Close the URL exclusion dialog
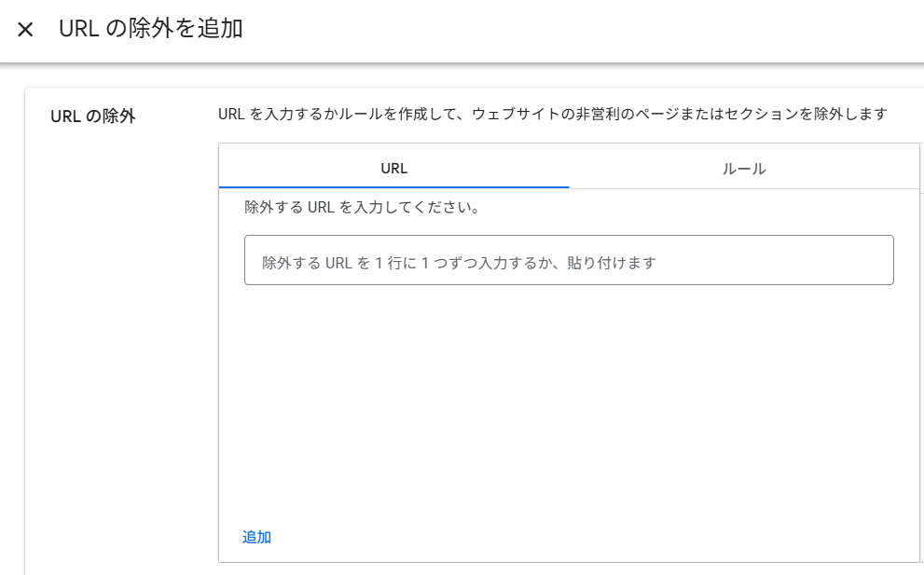The image size is (924, 575). coord(25,30)
